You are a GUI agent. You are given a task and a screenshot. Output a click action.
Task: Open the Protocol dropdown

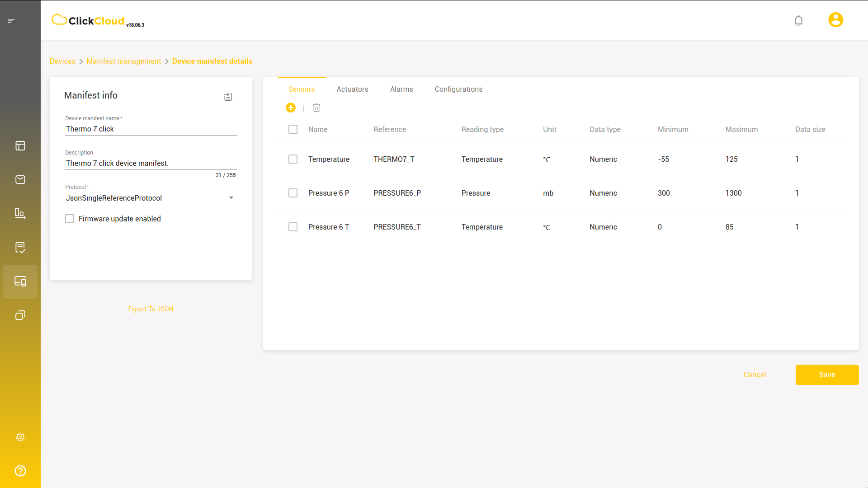[151, 198]
